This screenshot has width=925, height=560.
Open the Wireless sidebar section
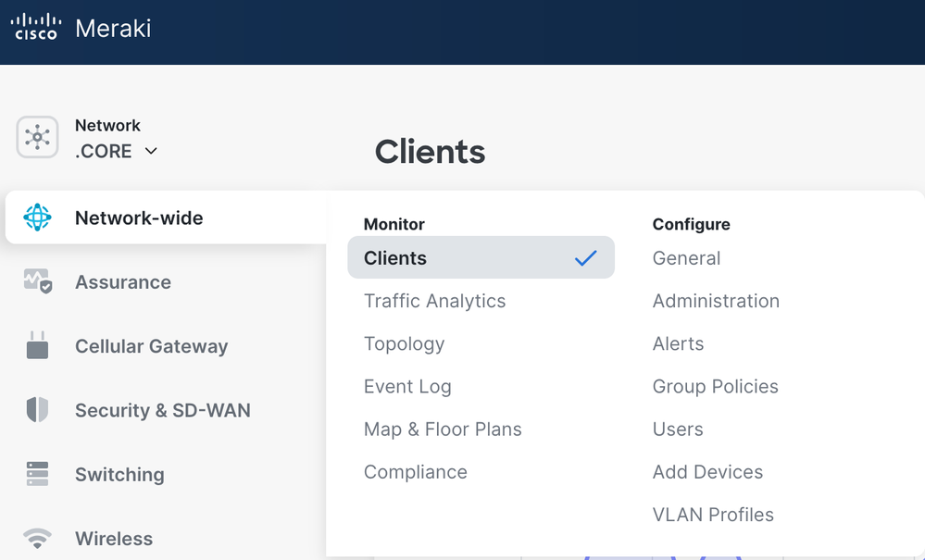[114, 539]
